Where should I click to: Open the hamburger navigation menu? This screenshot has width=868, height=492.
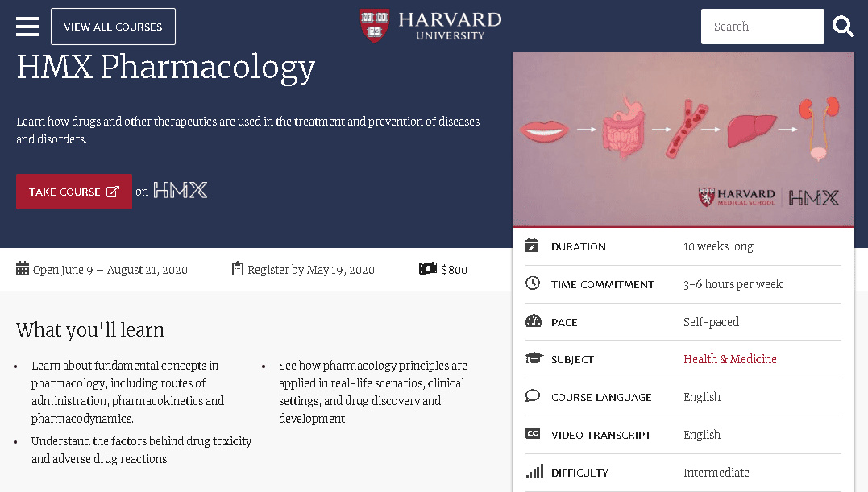point(27,27)
